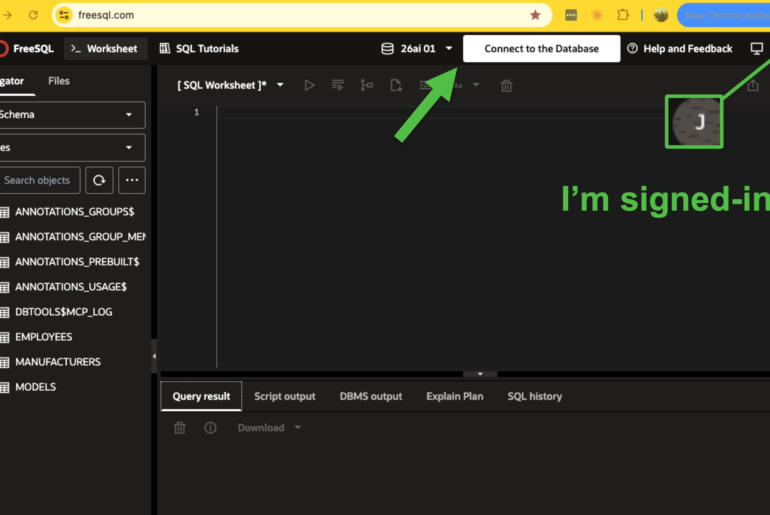Open the navigator three-dots more menu
This screenshot has height=515, width=770.
point(132,180)
